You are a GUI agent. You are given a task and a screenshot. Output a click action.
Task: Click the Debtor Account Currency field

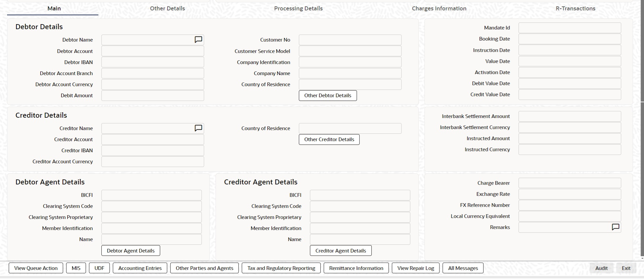click(153, 85)
